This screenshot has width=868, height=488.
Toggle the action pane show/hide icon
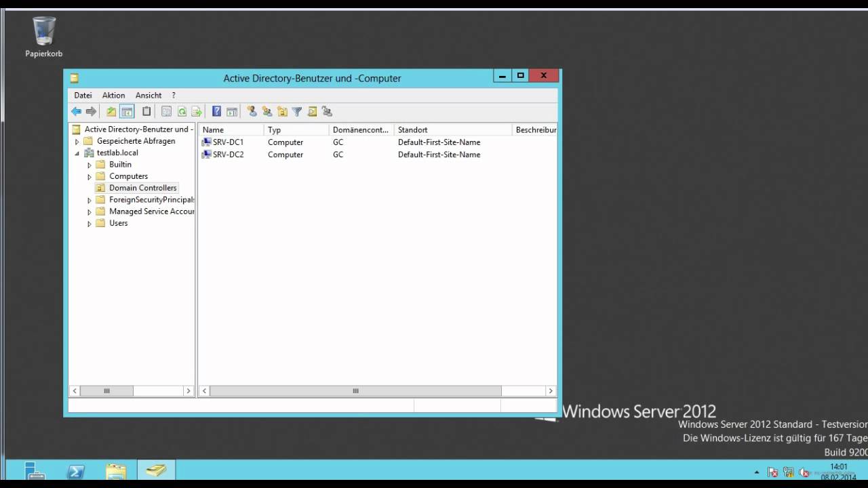coord(232,112)
